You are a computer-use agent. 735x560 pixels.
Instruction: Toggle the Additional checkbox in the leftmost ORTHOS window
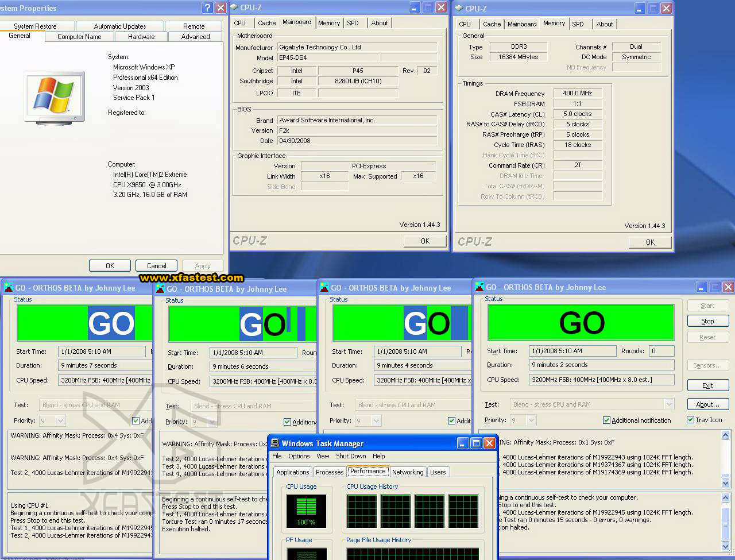point(136,421)
